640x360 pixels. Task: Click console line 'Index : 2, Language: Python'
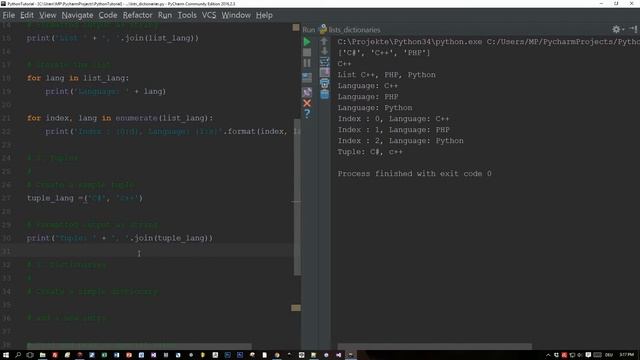click(400, 140)
